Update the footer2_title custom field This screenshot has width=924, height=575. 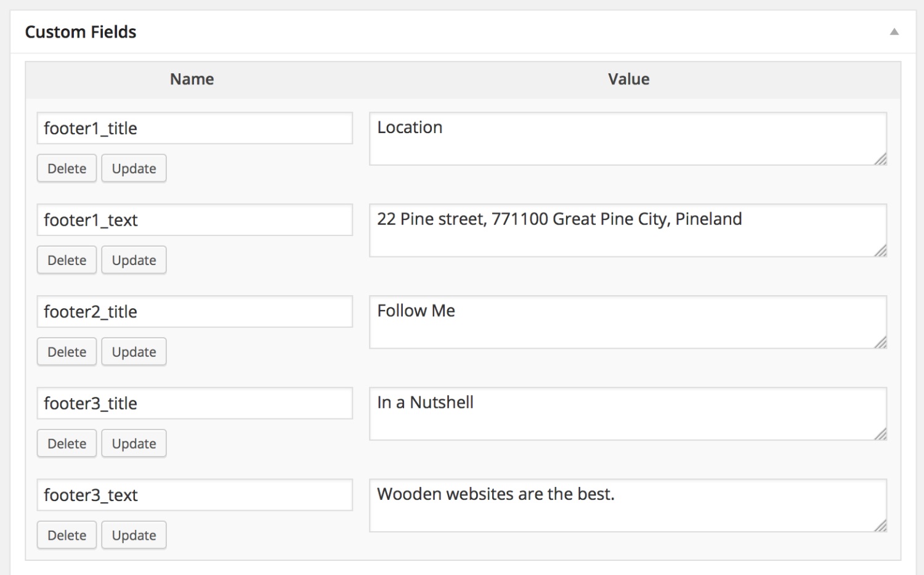click(134, 352)
